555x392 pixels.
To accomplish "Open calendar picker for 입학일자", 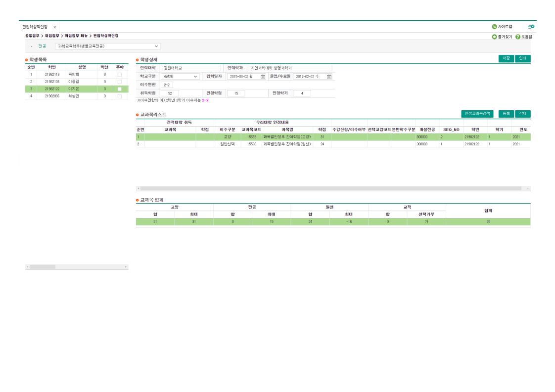I will [263, 77].
